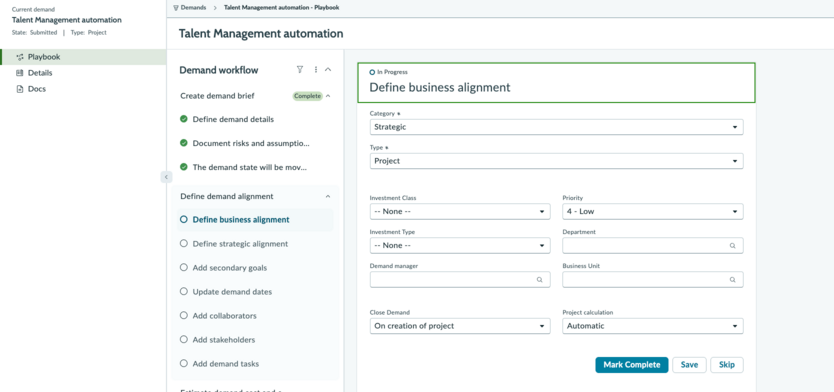834x392 pixels.
Task: Open Define demand details step
Action: tap(233, 119)
